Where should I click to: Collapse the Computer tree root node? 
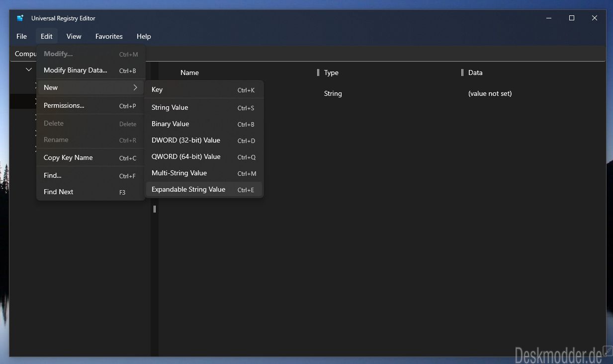coord(29,70)
